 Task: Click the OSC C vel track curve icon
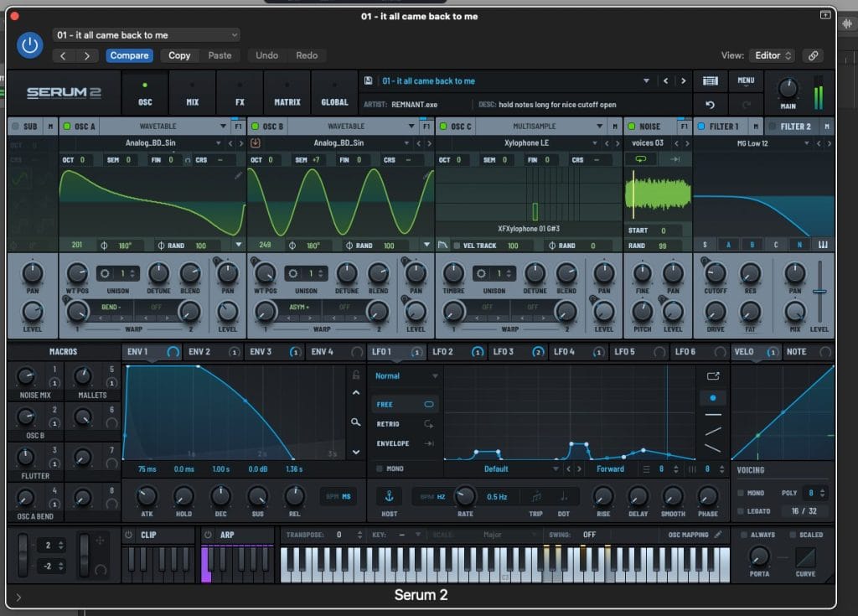point(442,245)
